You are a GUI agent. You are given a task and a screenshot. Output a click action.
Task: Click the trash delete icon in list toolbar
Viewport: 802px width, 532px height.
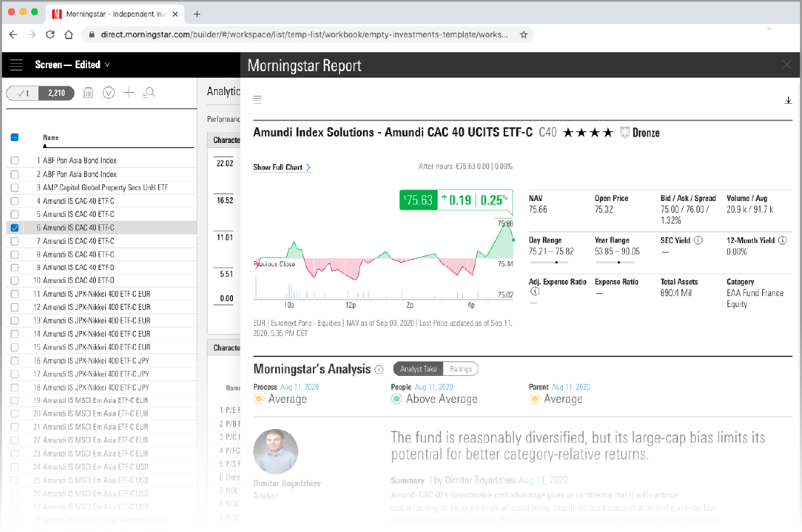click(x=88, y=92)
